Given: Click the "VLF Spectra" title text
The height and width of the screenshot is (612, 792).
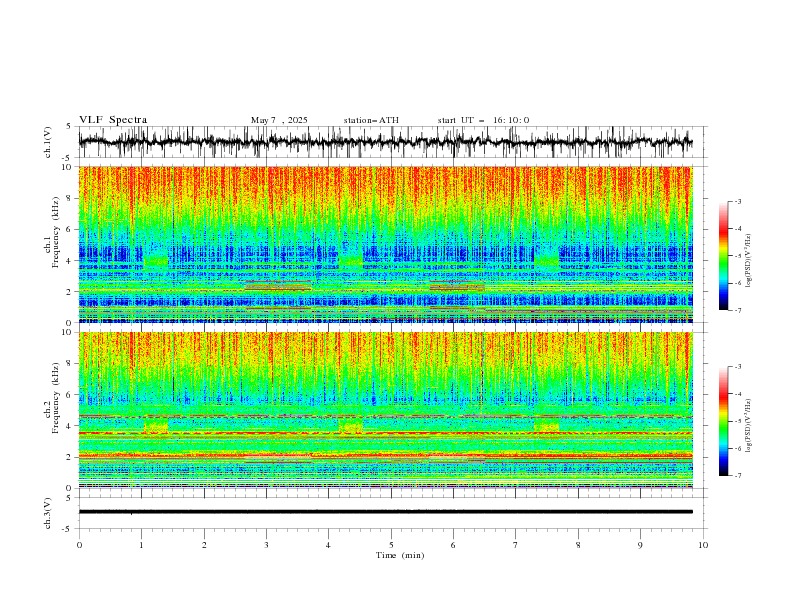Looking at the screenshot, I should 113,120.
